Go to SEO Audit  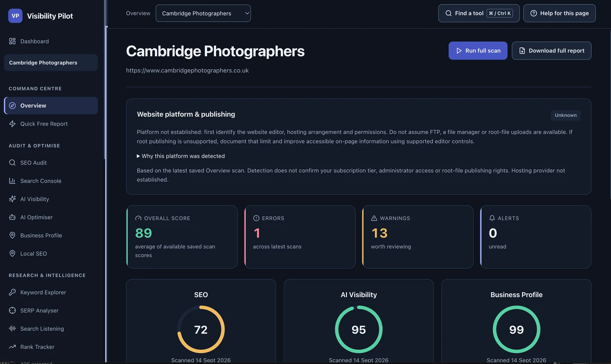pyautogui.click(x=51, y=163)
